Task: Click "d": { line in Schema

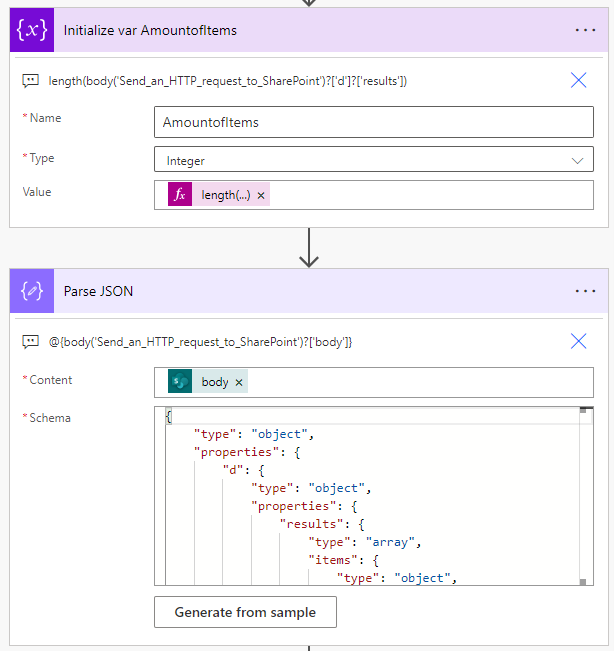Action: [x=243, y=470]
